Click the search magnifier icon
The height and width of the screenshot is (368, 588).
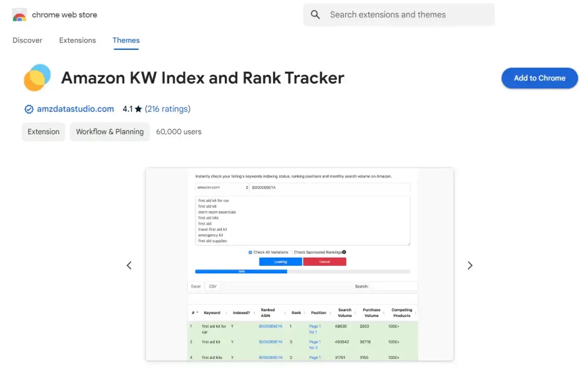pyautogui.click(x=315, y=14)
